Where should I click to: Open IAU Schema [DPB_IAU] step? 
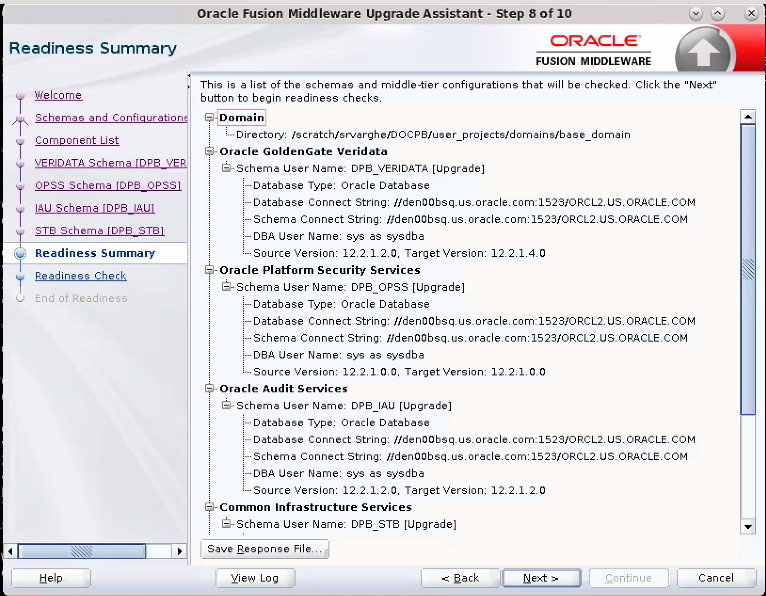[94, 208]
